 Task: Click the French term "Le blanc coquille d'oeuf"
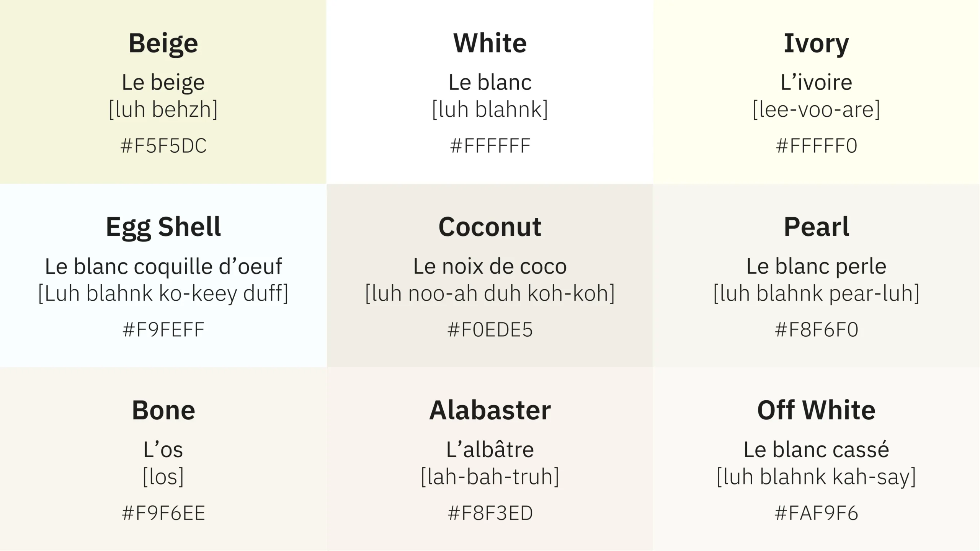pyautogui.click(x=163, y=266)
